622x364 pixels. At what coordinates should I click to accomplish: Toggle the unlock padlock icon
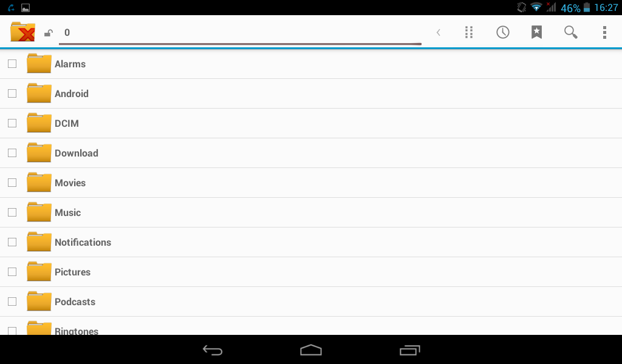[x=49, y=33]
